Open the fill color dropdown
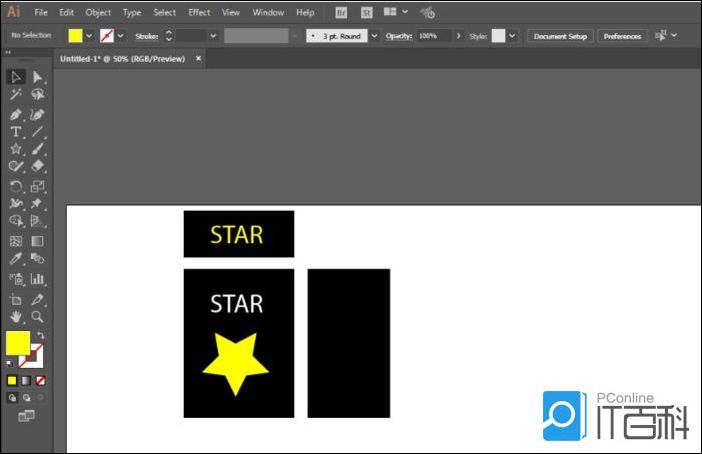Viewport: 702px width, 454px height. click(x=89, y=36)
